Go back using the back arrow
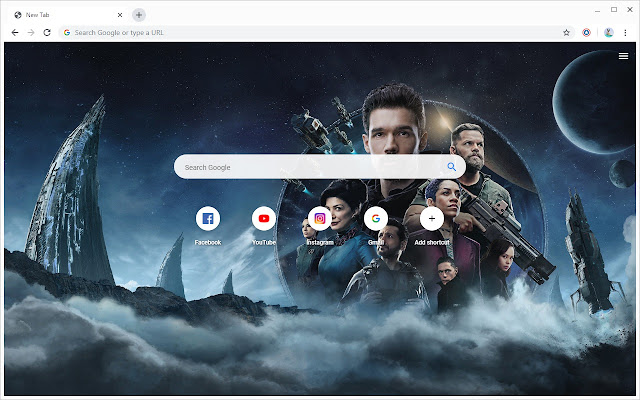The width and height of the screenshot is (640, 400). 15,33
